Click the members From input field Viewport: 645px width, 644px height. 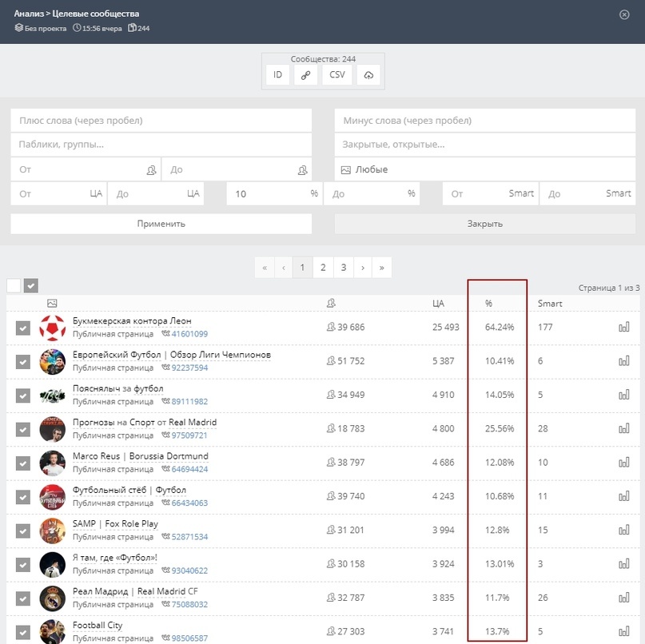86,169
